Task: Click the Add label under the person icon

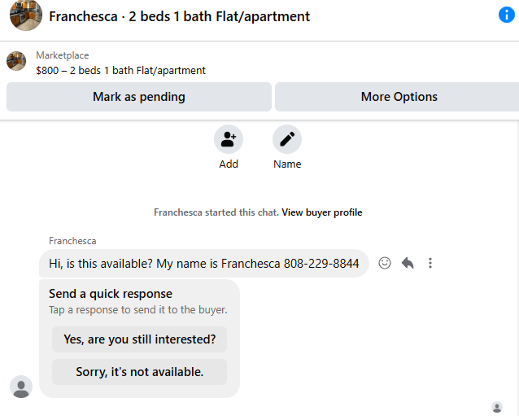Action: tap(229, 164)
